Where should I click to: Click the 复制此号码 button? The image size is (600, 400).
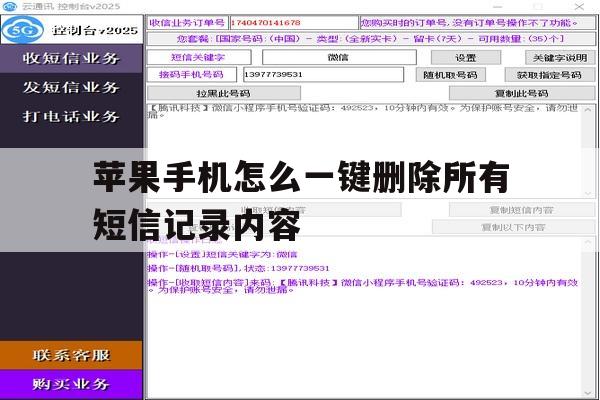[x=522, y=93]
